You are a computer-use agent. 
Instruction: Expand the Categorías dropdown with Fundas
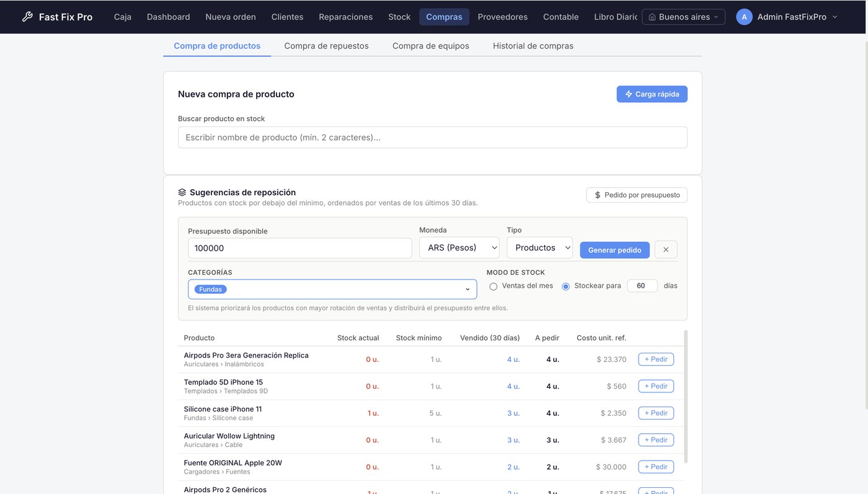332,289
